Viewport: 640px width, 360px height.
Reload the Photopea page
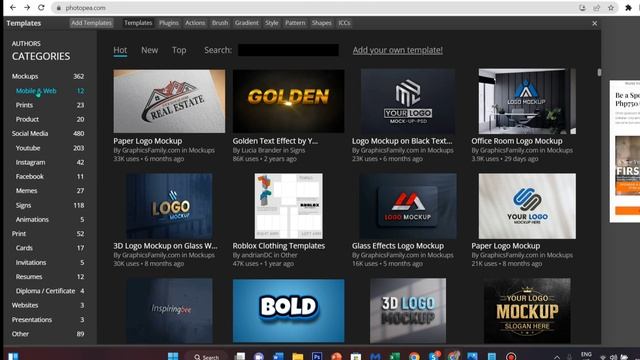tap(41, 7)
